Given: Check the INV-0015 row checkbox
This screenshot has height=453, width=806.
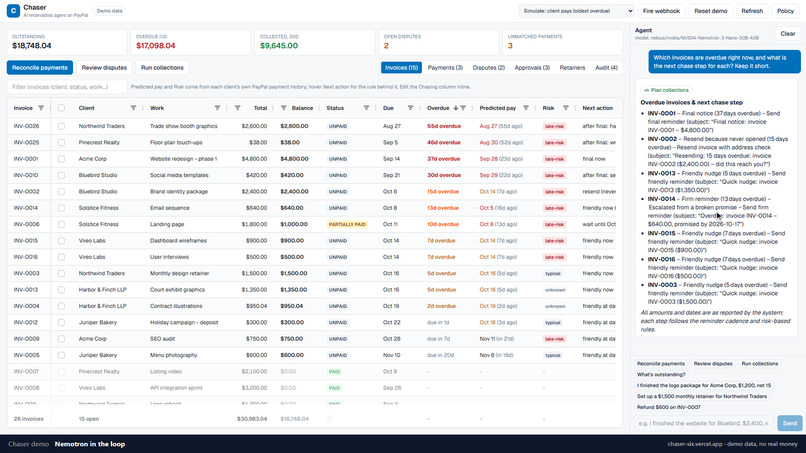Looking at the screenshot, I should [x=61, y=241].
